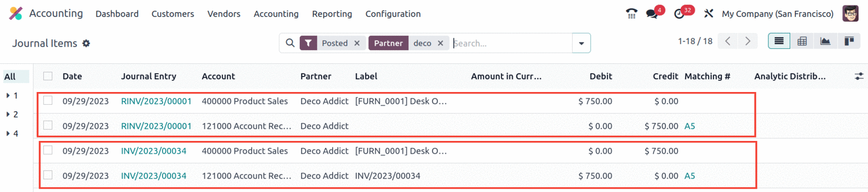Check first RINV/2023/00001 Product Sales row
The height and width of the screenshot is (192, 868).
pyautogui.click(x=48, y=101)
